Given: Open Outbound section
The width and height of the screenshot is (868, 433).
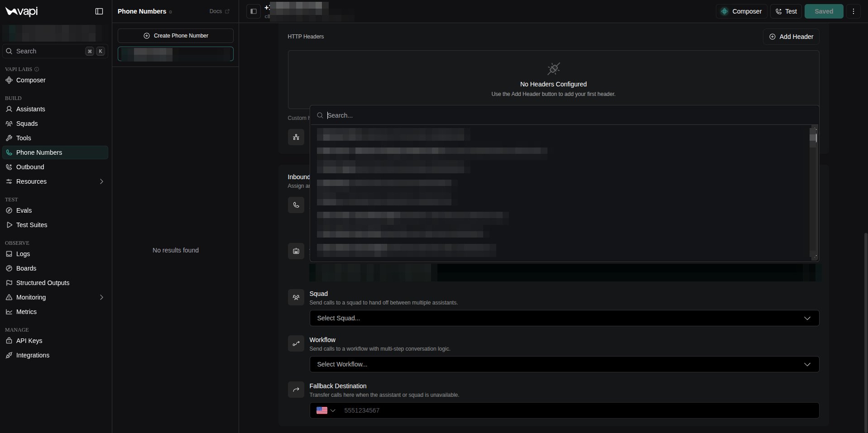Looking at the screenshot, I should coord(55,167).
